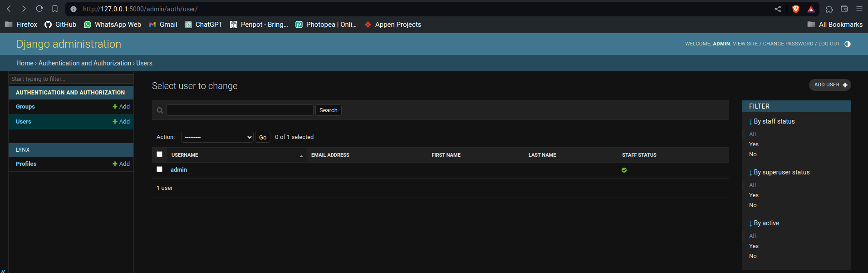The width and height of the screenshot is (868, 273).
Task: Check the select-all users checkbox
Action: point(159,154)
